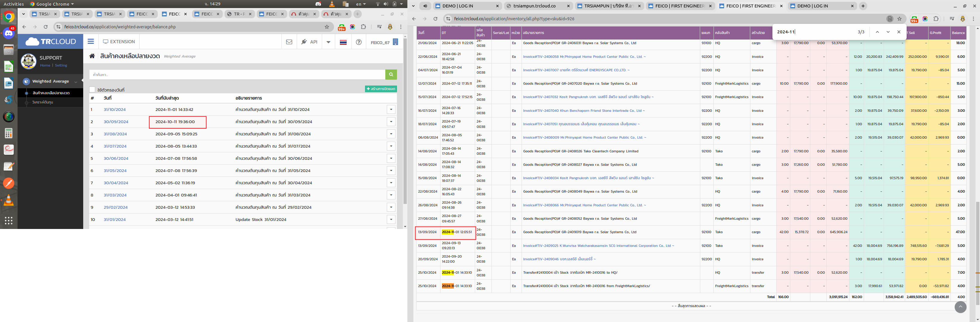Open the question mark help icon
This screenshot has height=322, width=980.
point(358,42)
